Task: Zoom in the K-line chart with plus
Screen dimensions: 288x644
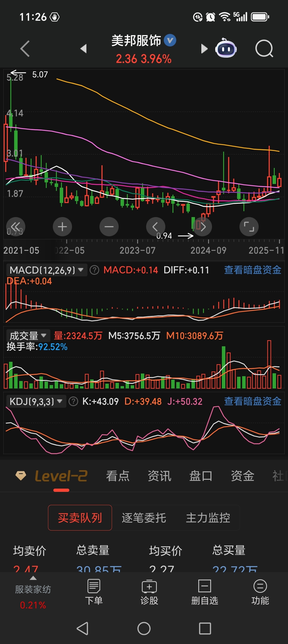Action: [x=62, y=227]
